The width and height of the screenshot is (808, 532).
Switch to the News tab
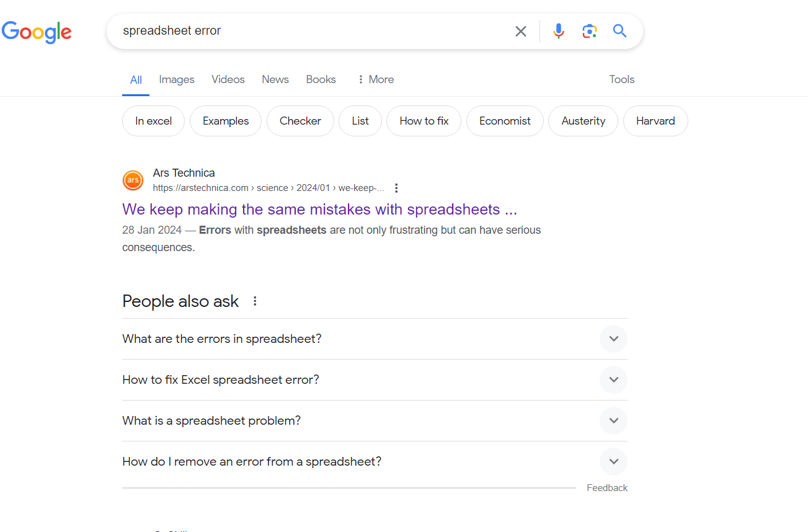275,79
